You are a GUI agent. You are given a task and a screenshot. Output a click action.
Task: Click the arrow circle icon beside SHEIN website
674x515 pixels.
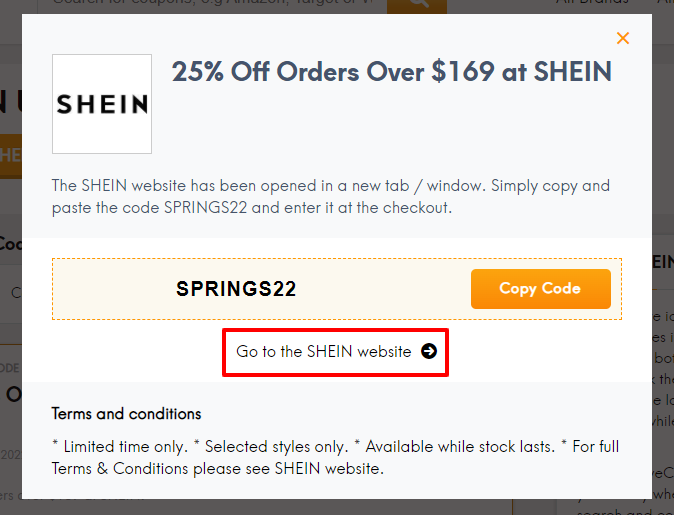[x=429, y=351]
